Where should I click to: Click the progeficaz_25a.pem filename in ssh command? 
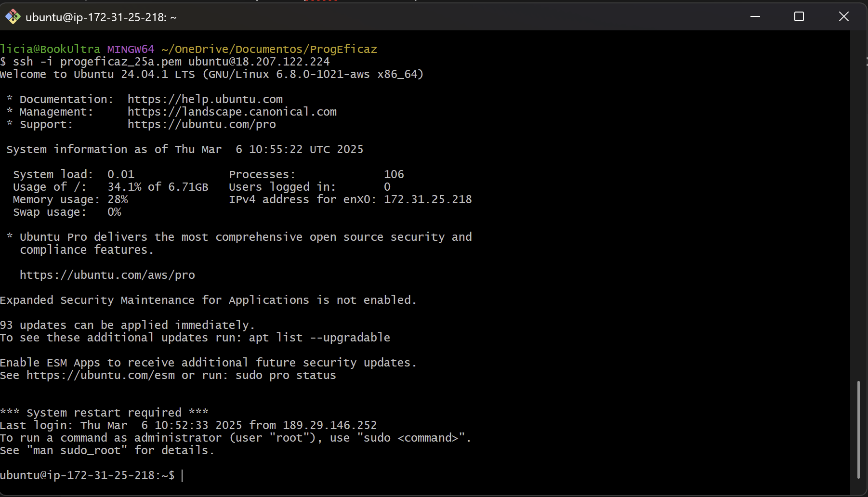pos(121,62)
